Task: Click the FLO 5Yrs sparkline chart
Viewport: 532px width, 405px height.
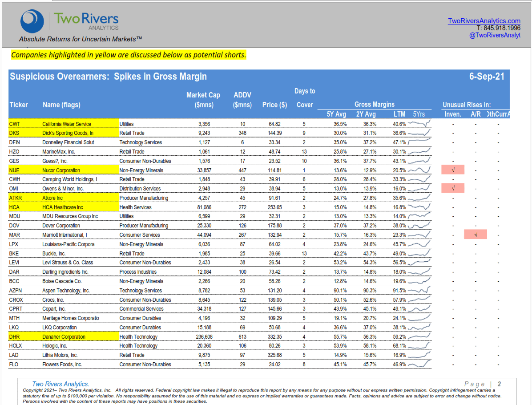Action: (419, 364)
